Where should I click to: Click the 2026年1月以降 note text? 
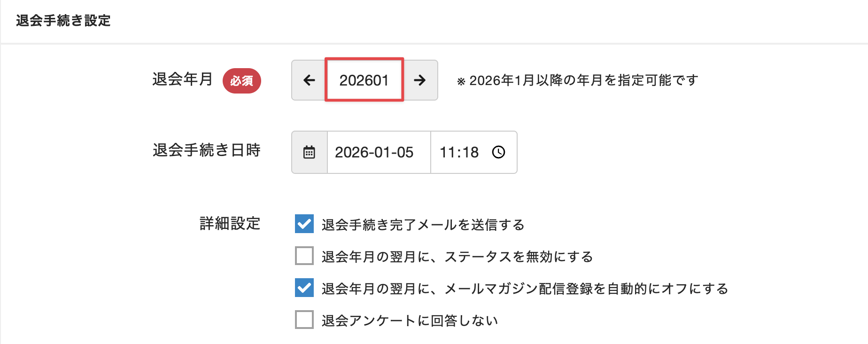point(578,80)
